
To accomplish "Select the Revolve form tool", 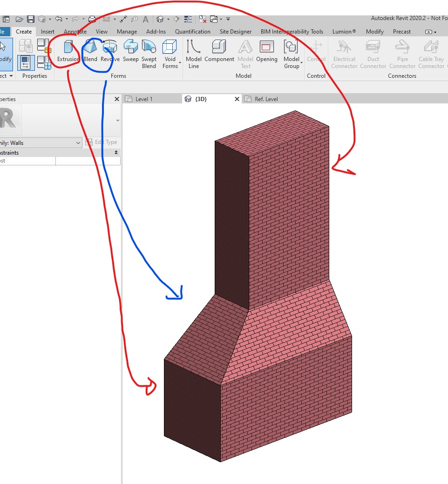I will tap(110, 51).
